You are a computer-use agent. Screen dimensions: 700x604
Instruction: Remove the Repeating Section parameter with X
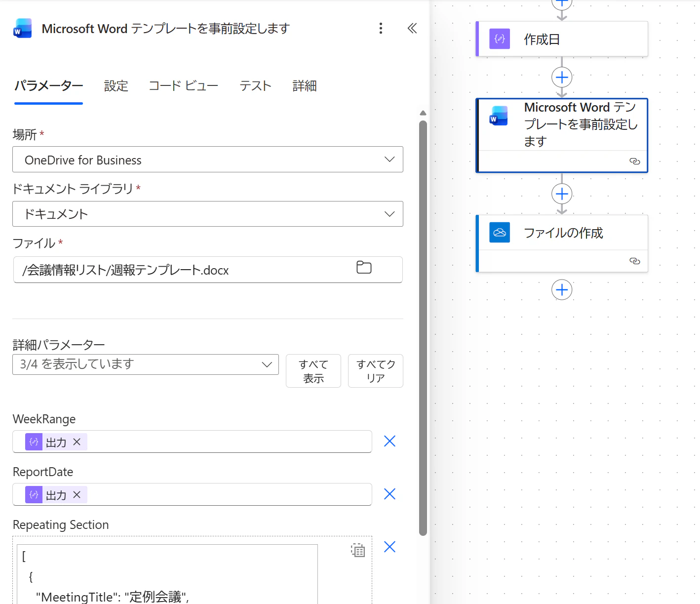(389, 547)
